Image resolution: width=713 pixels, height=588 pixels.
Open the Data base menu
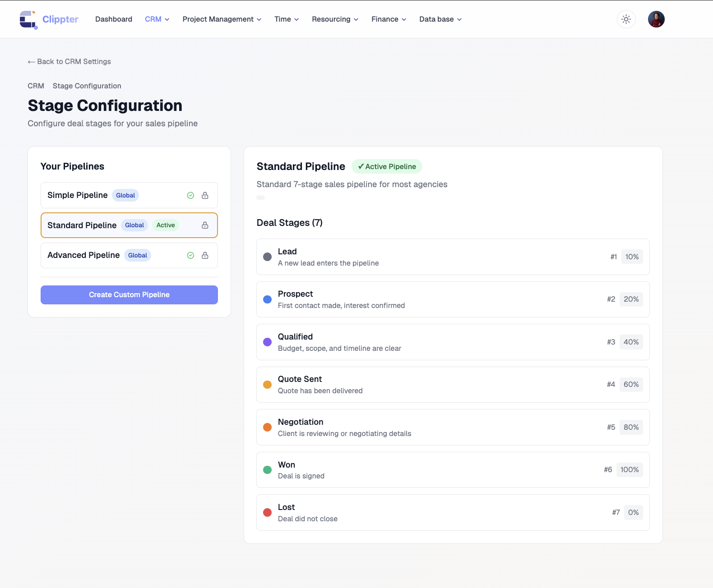click(x=440, y=19)
